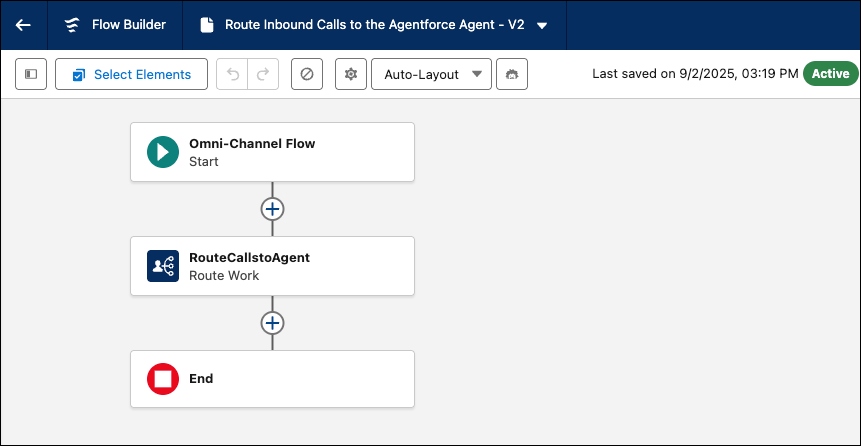Click the Redo arrow icon
The width and height of the screenshot is (861, 446).
coord(264,74)
